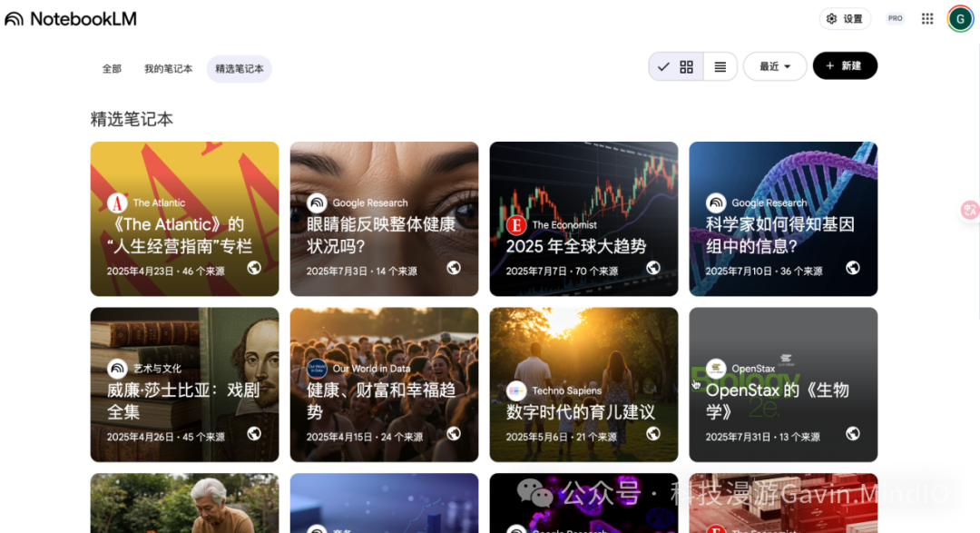The width and height of the screenshot is (980, 533).
Task: Open 健康、财富和幸福趋势 notebook card
Action: click(x=384, y=385)
